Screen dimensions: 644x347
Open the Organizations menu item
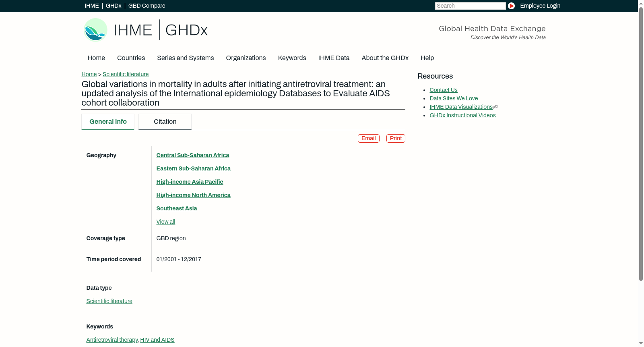(246, 58)
